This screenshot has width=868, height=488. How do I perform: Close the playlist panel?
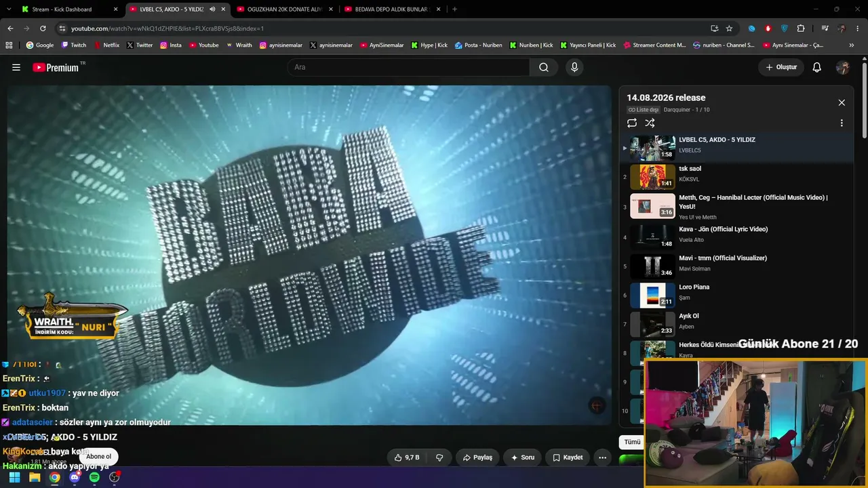[x=842, y=102]
